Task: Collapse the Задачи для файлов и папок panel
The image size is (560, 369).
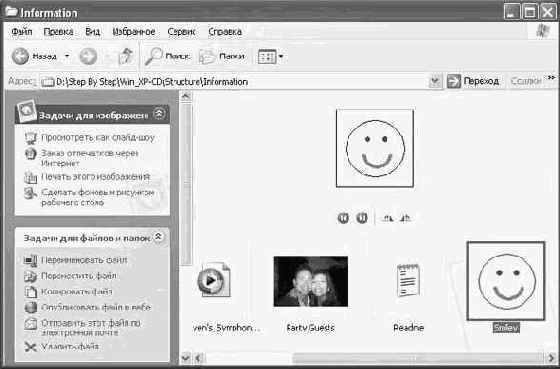Action: click(159, 237)
